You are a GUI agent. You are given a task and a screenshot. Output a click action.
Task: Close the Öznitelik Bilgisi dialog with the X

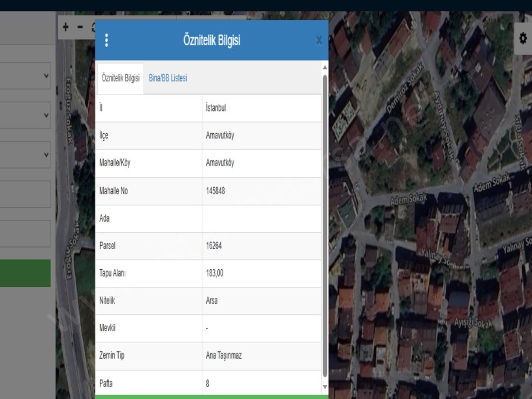pyautogui.click(x=319, y=41)
